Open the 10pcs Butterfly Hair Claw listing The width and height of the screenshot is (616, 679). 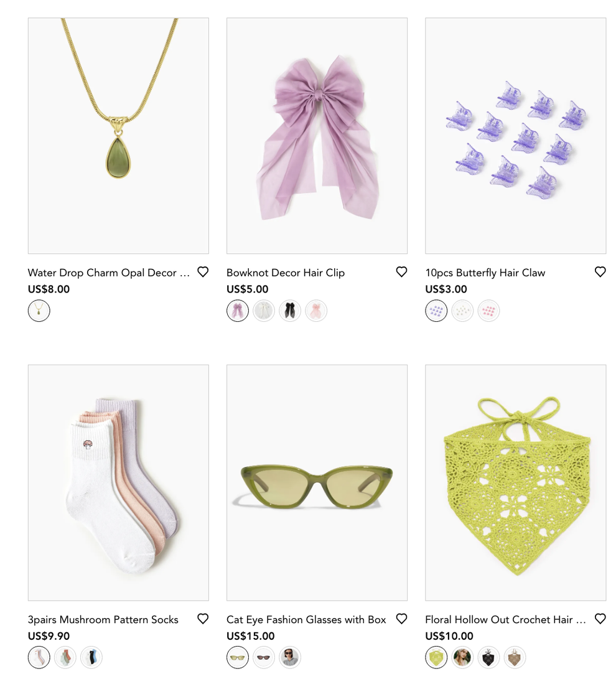coord(485,273)
